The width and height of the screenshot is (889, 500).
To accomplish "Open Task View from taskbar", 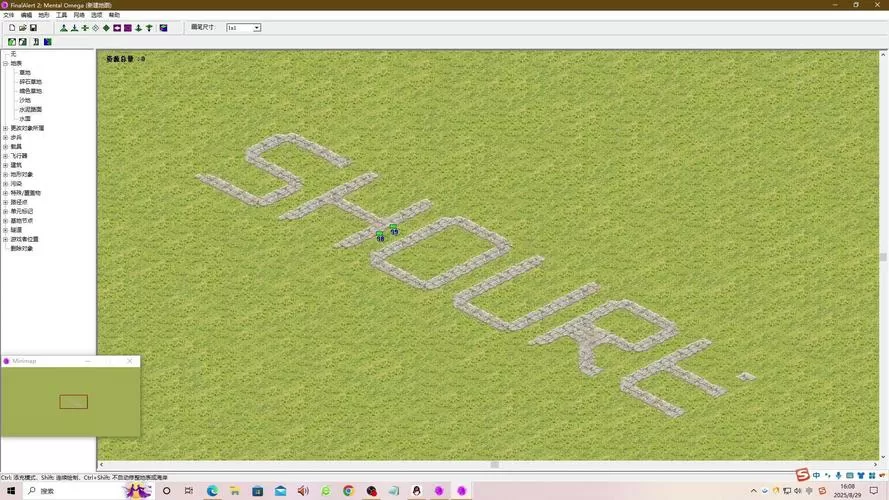I will (189, 491).
